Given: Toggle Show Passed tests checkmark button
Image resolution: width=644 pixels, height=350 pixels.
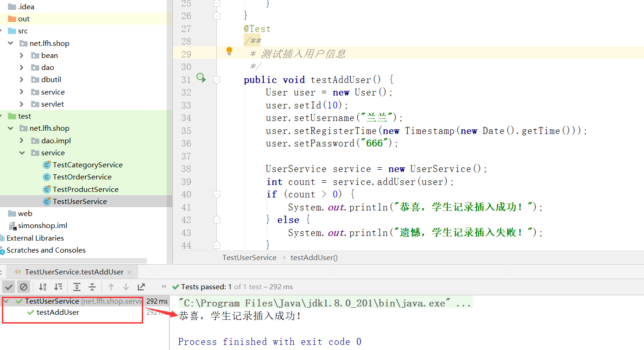Looking at the screenshot, I should (x=9, y=286).
